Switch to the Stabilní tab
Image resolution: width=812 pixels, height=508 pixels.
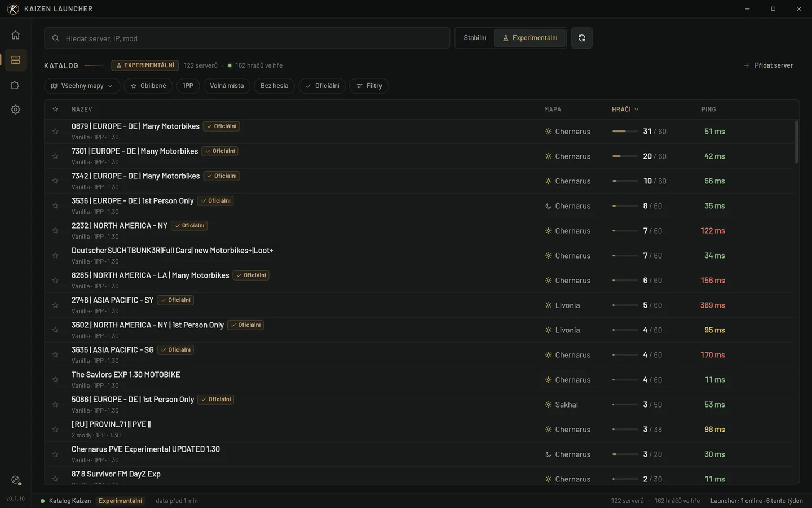point(475,38)
